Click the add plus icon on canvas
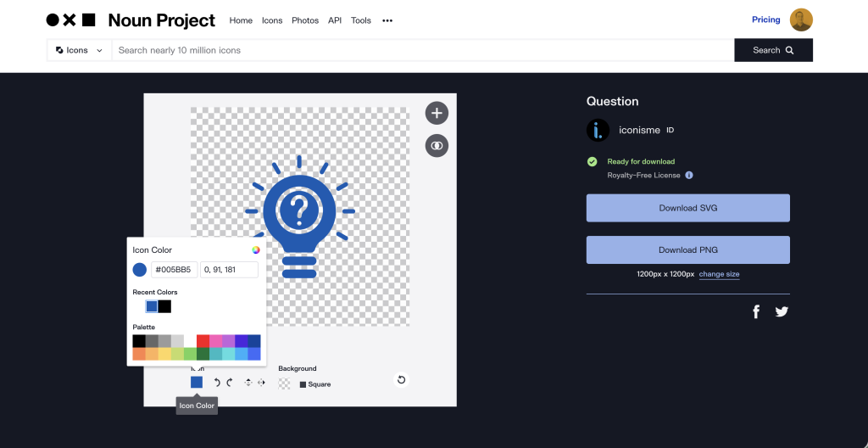 tap(437, 113)
